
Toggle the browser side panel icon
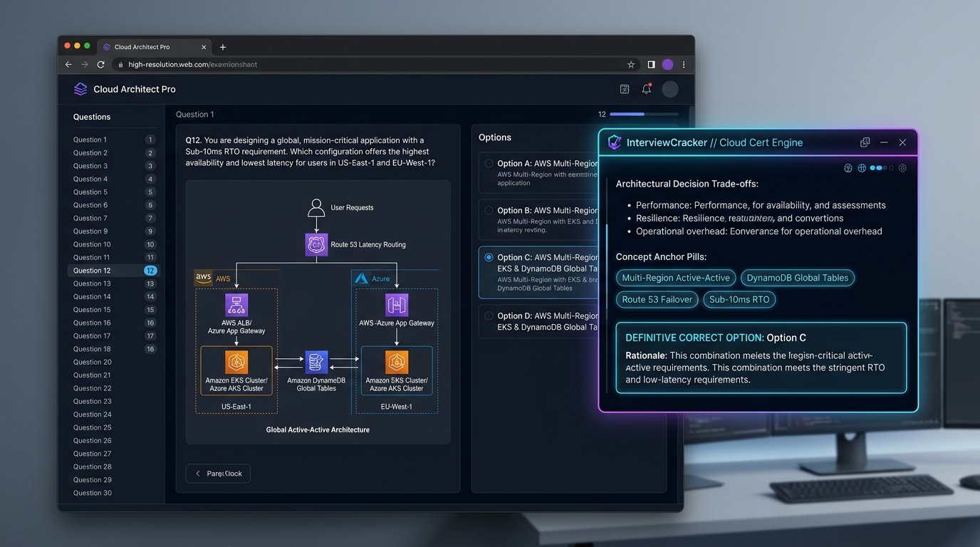pyautogui.click(x=651, y=64)
